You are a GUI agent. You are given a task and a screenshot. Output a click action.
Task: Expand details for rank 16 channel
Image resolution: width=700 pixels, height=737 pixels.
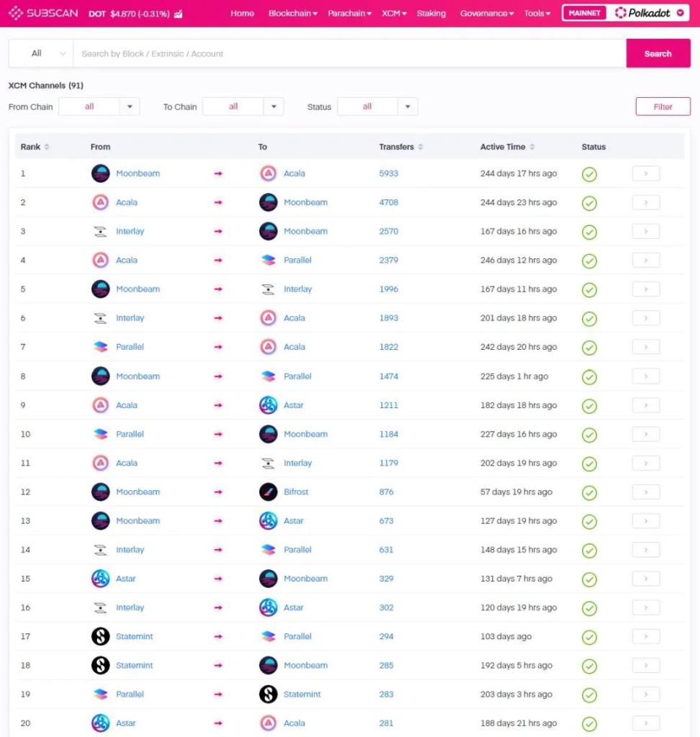pyautogui.click(x=646, y=607)
